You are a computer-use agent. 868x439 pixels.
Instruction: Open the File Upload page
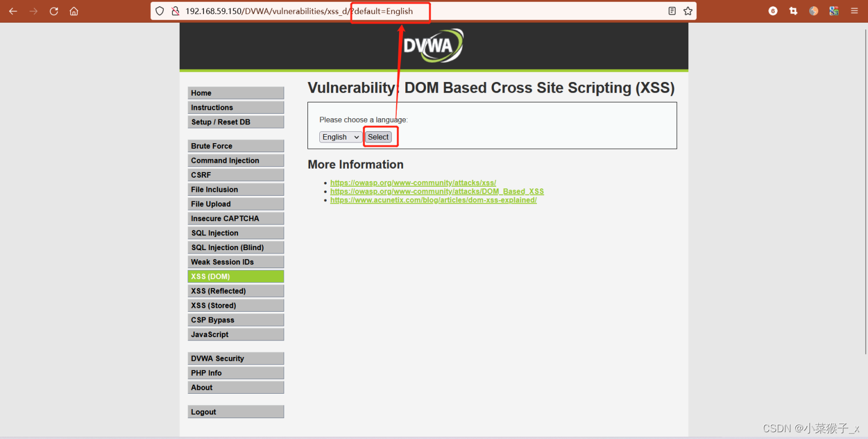click(x=236, y=204)
